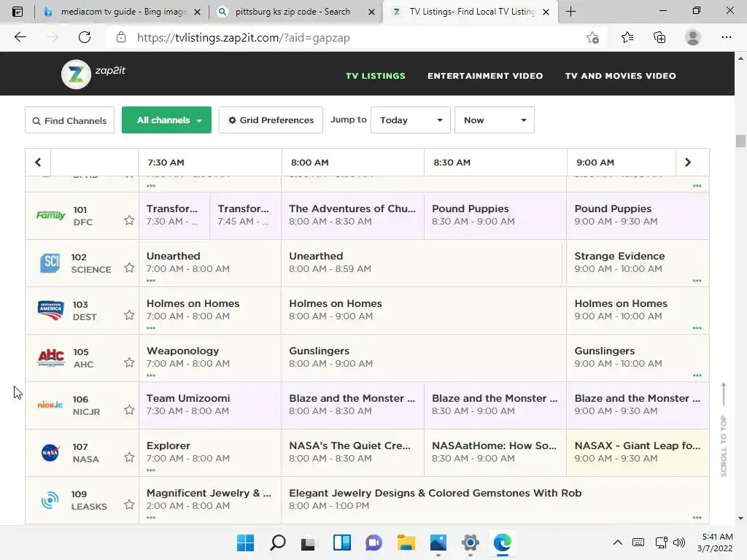Open Widgets from taskbar
747x560 pixels.
[x=341, y=542]
